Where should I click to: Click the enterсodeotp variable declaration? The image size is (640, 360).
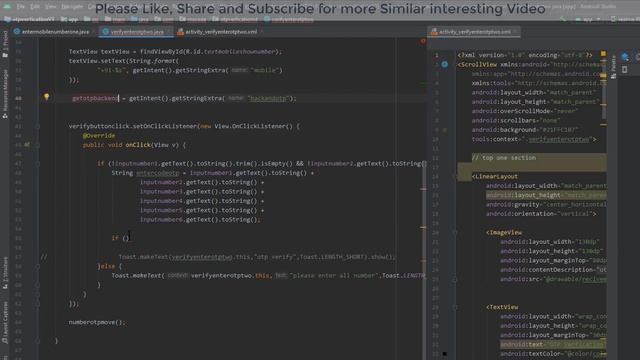point(158,173)
